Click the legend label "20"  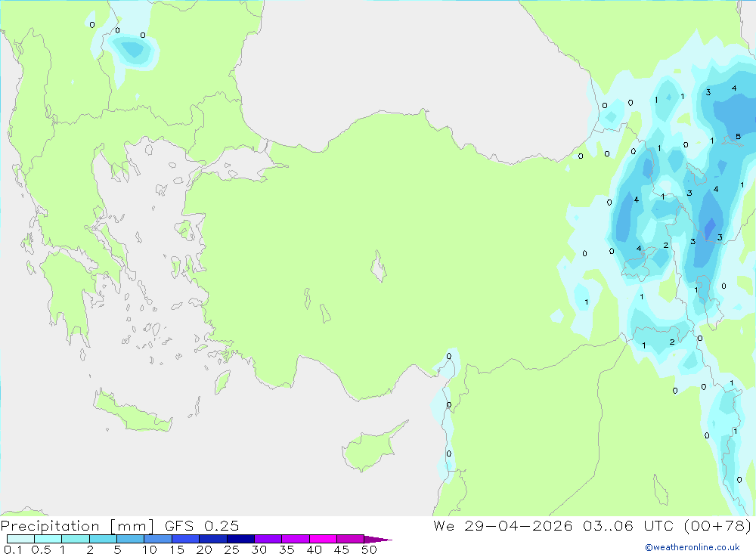click(x=204, y=549)
